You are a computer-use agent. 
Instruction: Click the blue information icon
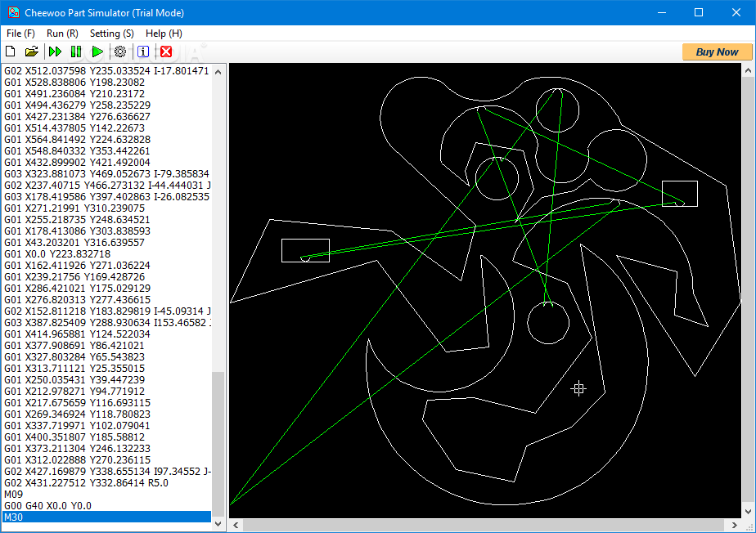(143, 51)
